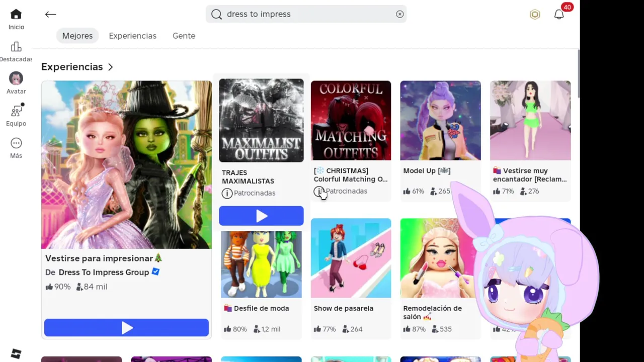Screen dimensions: 644x362
Task: Open the Más three-dot menu
Action: tap(16, 143)
